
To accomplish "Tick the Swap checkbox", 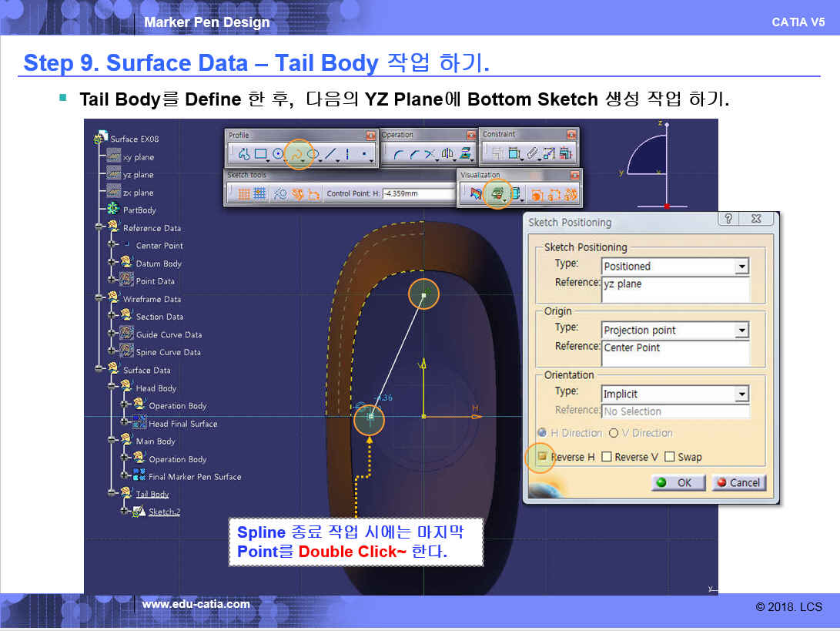I will point(669,457).
